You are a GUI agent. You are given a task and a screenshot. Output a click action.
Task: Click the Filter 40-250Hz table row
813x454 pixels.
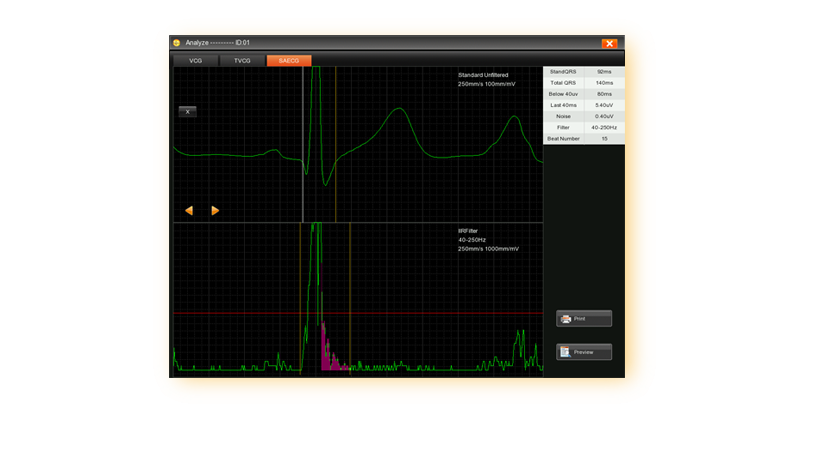tap(583, 127)
